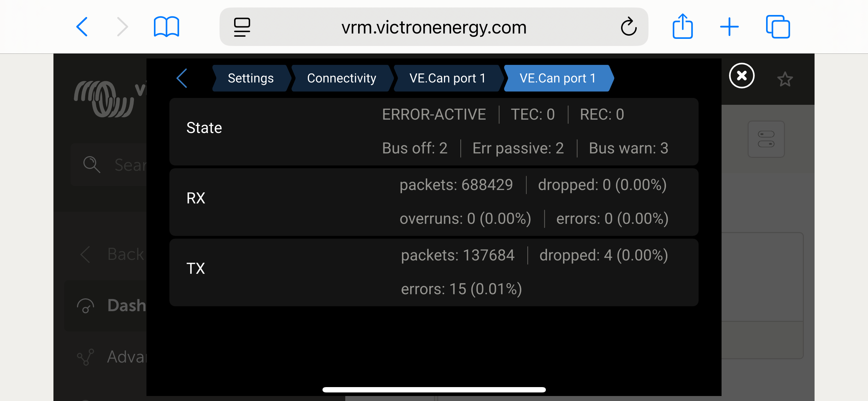Open Safari bookmarks book icon
The height and width of the screenshot is (401, 868).
point(166,27)
